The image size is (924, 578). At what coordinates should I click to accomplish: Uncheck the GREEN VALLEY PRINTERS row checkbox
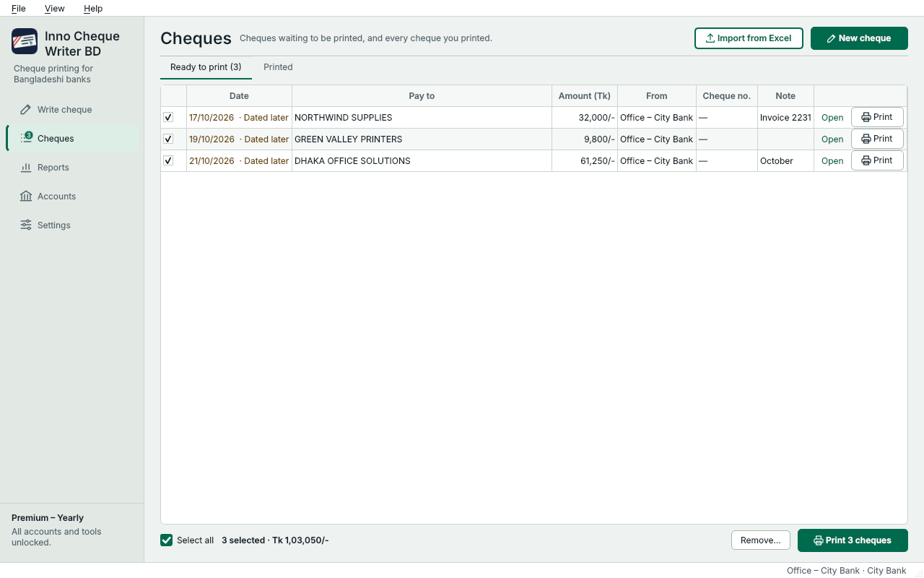click(168, 139)
